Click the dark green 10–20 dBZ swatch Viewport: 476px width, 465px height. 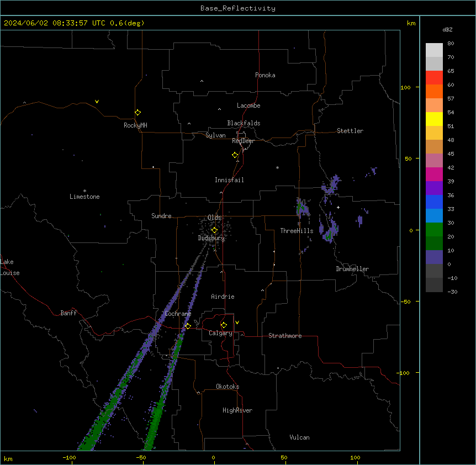click(434, 244)
